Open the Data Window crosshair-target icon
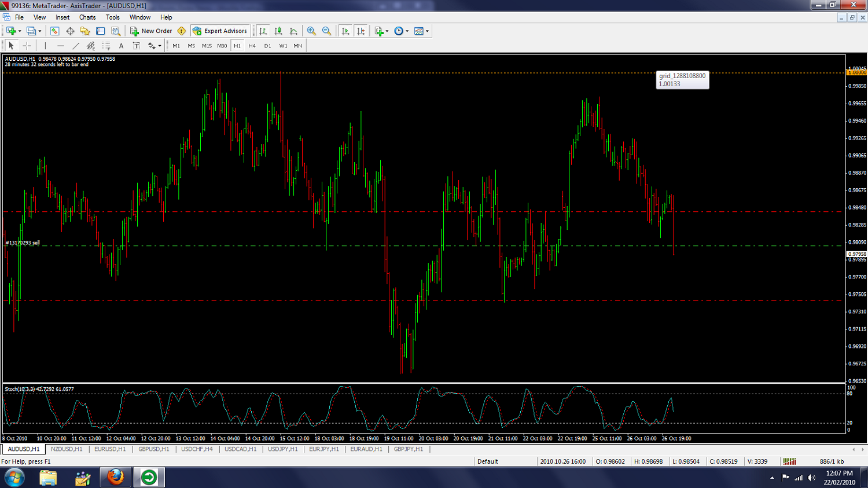 tap(70, 31)
